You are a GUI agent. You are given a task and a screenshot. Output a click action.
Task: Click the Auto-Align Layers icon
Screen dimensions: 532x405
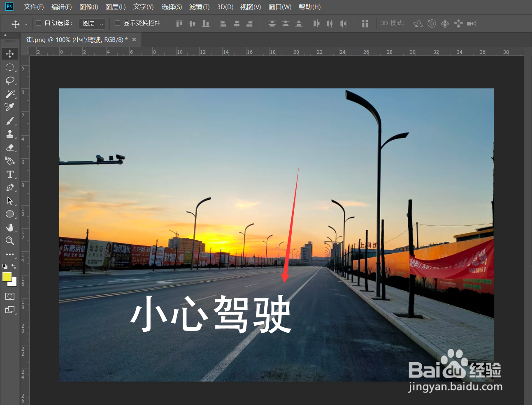365,23
